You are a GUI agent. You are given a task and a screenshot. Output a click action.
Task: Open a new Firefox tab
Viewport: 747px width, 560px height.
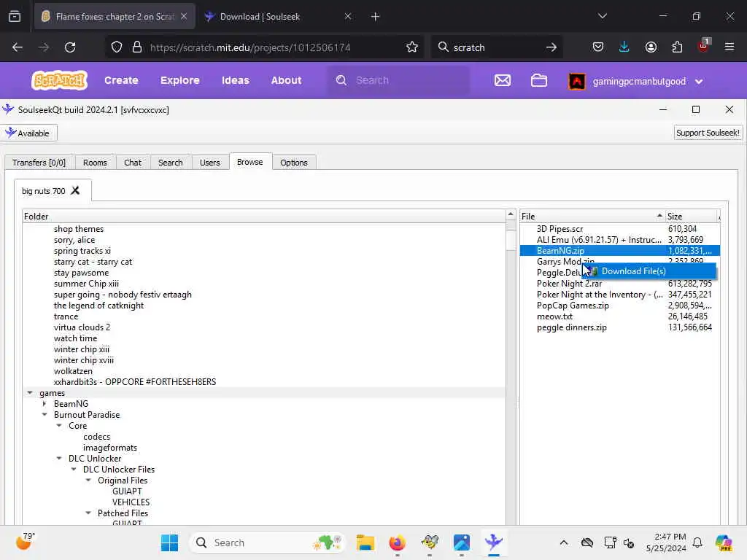(376, 17)
